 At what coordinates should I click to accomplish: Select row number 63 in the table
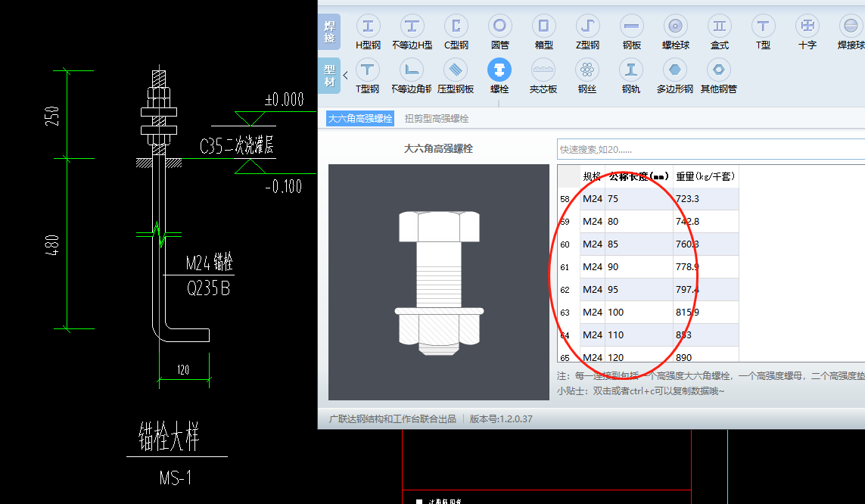[x=565, y=313]
